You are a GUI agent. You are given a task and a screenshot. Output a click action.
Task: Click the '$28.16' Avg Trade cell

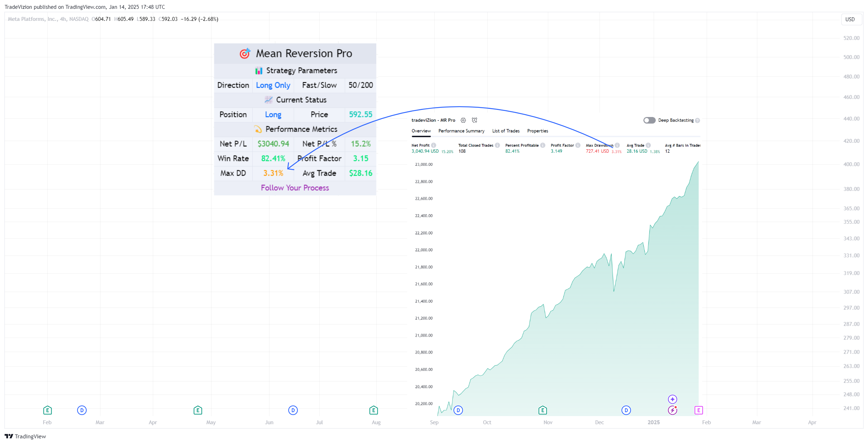pos(361,173)
